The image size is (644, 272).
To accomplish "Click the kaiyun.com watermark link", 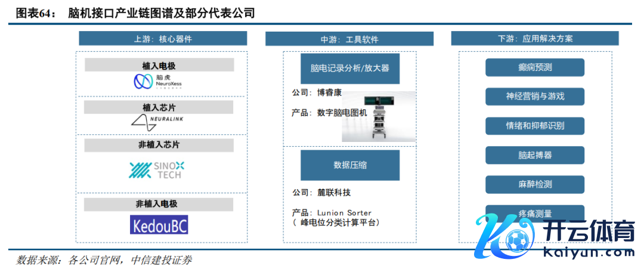I will 589,253.
